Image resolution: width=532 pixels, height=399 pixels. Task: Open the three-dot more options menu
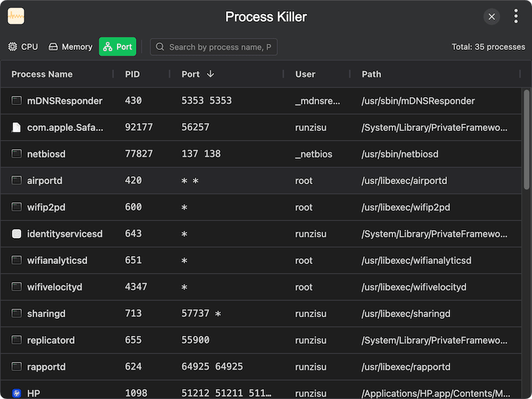(x=516, y=17)
